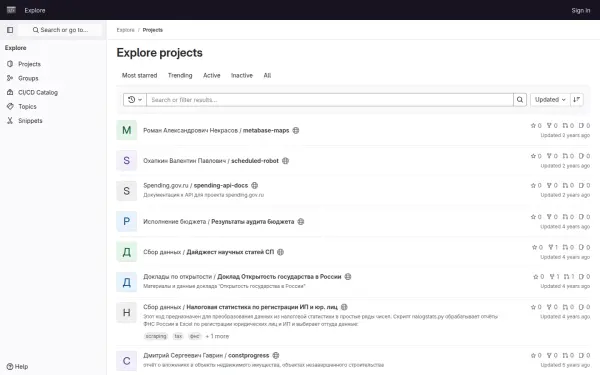Click the globe icon beside constprogress
Viewport: 600px width, 375px height.
click(276, 355)
